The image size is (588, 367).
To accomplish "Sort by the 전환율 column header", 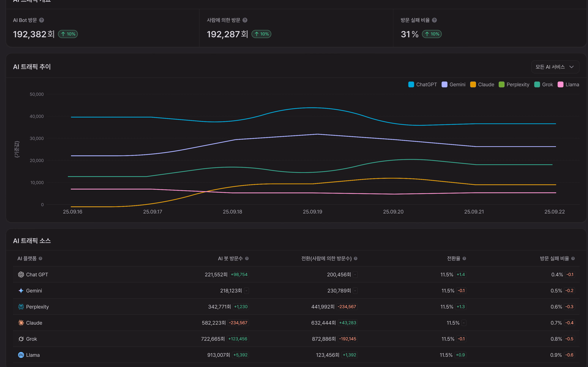I will (454, 258).
